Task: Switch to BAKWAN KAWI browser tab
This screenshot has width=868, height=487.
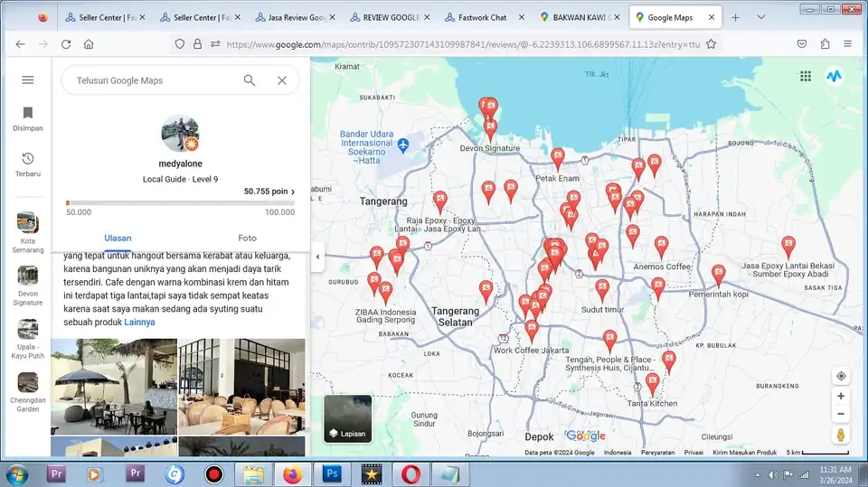Action: tap(581, 17)
